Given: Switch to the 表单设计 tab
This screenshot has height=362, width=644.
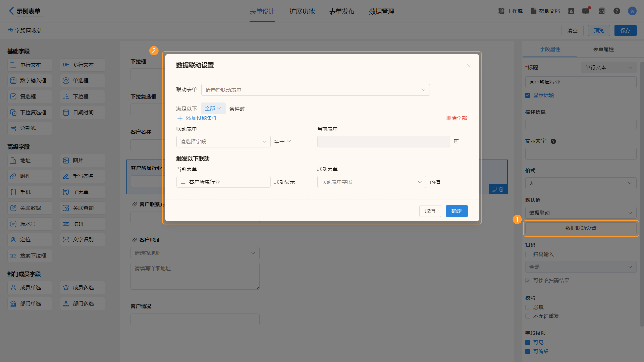Looking at the screenshot, I should coord(262,12).
